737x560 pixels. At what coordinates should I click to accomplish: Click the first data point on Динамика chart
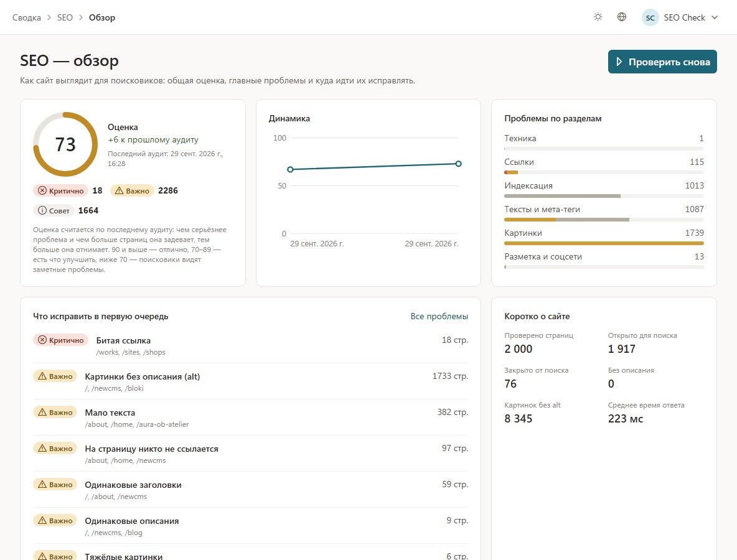pyautogui.click(x=290, y=169)
